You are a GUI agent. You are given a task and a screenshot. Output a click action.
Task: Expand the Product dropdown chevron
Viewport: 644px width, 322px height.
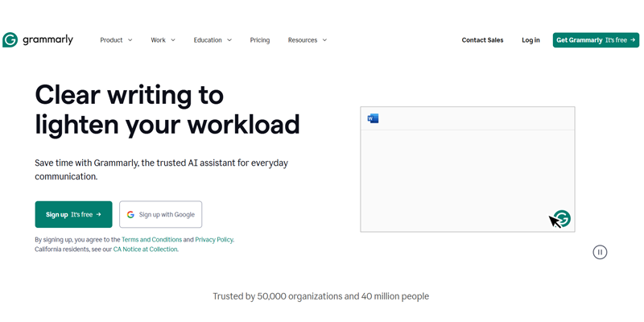[130, 40]
